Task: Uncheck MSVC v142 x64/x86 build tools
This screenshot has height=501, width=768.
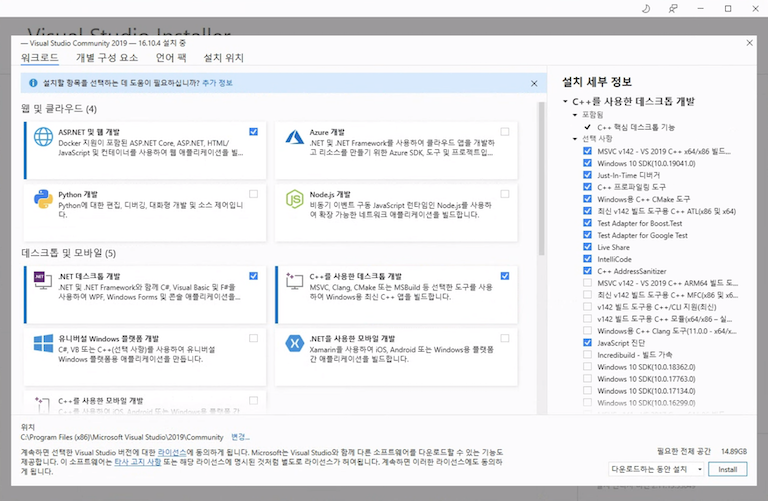Action: pos(587,151)
